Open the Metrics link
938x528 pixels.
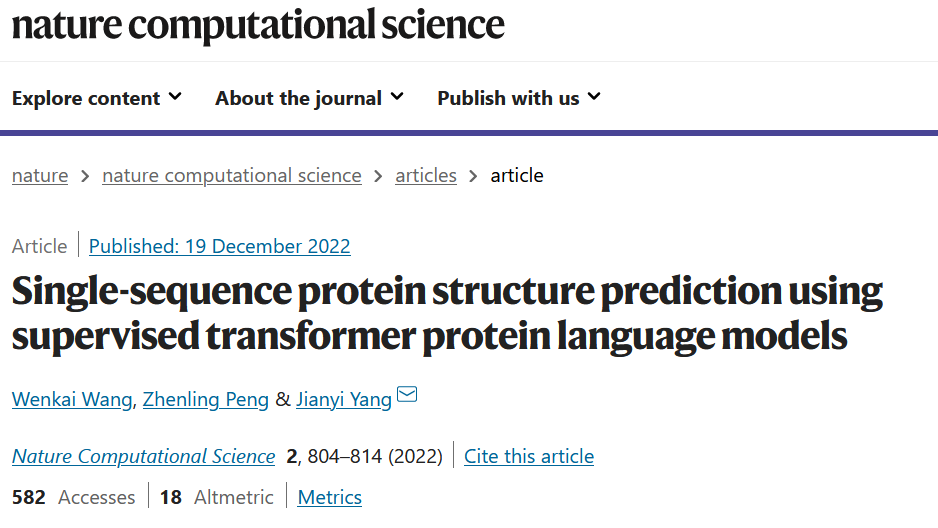coord(330,497)
